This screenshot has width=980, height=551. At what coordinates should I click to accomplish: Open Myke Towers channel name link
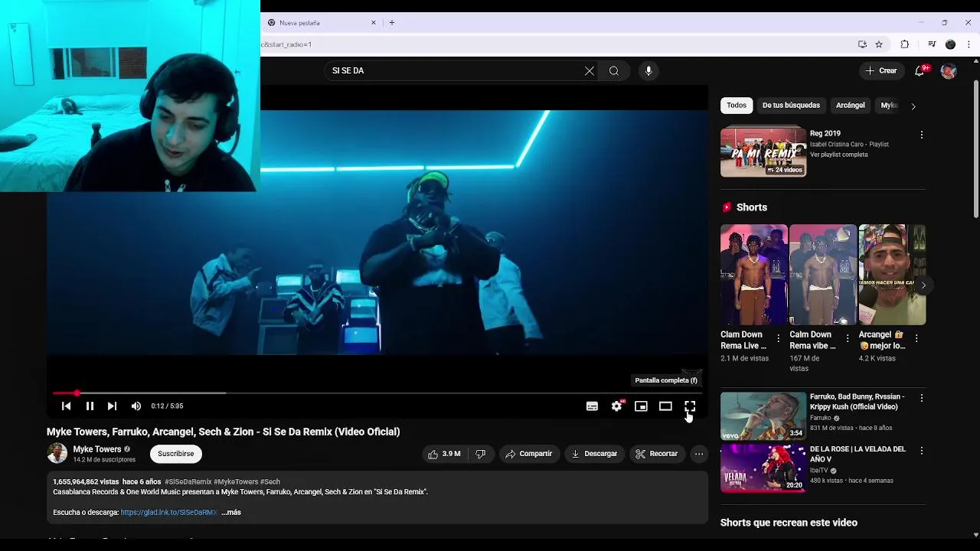[97, 449]
